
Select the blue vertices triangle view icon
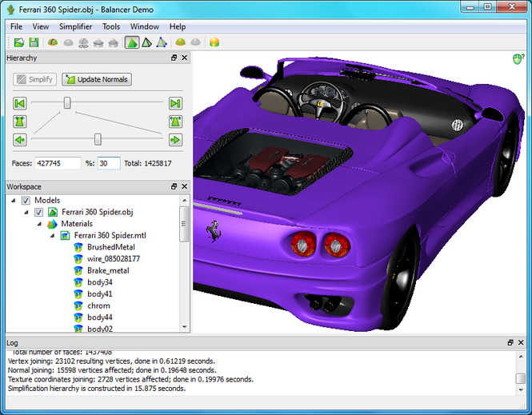162,42
